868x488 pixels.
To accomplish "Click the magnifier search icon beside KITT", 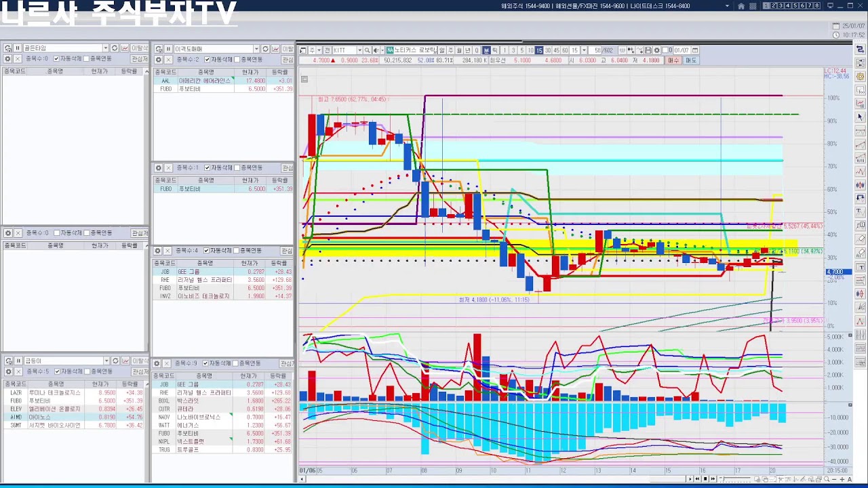I will click(367, 50).
